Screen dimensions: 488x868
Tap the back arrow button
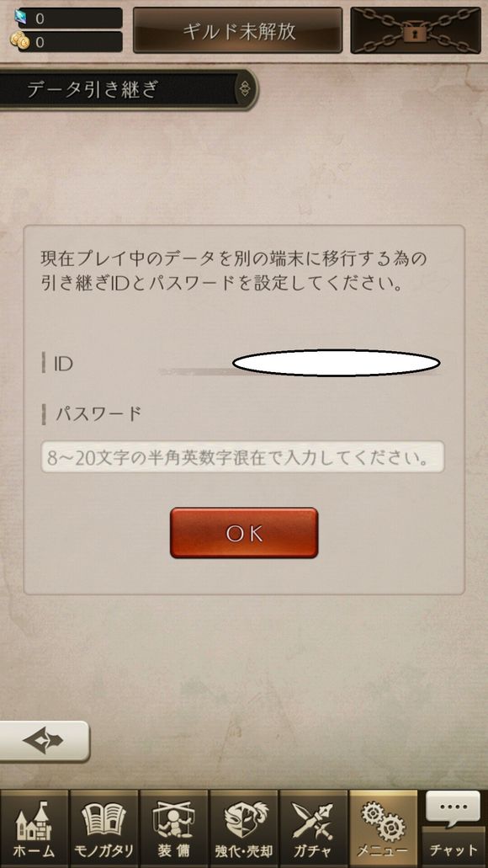(45, 741)
